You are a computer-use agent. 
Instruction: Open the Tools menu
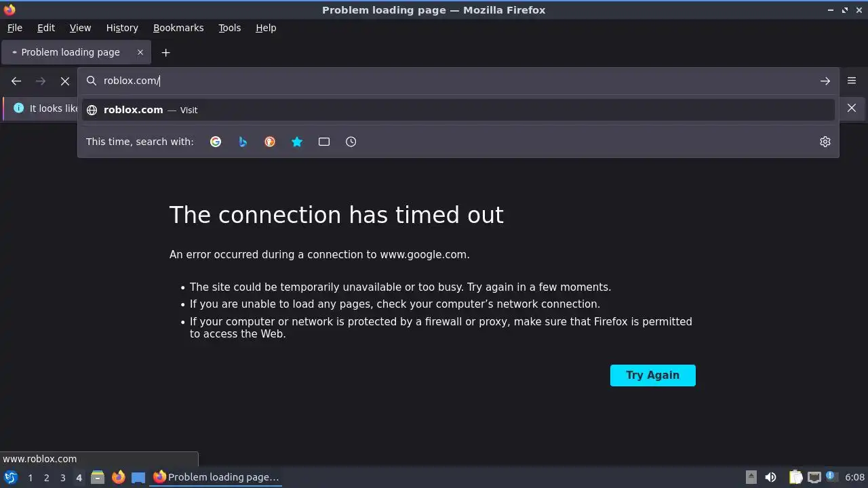point(229,28)
